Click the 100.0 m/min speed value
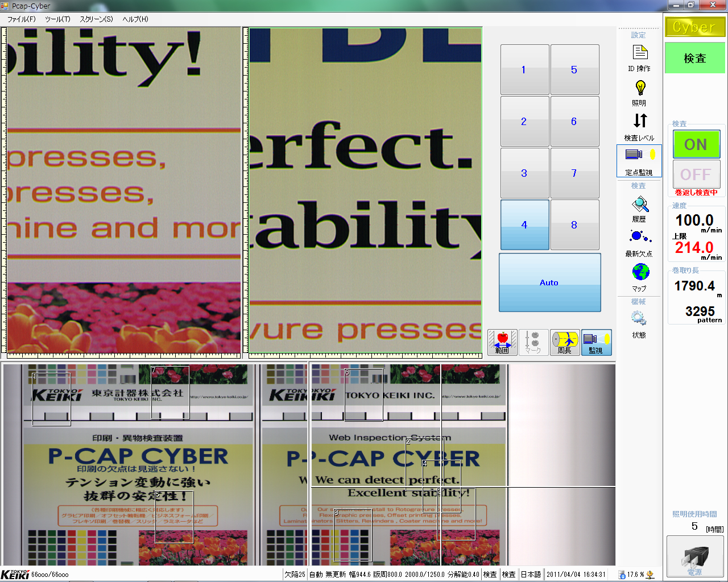The width and height of the screenshot is (728, 582). (x=694, y=220)
